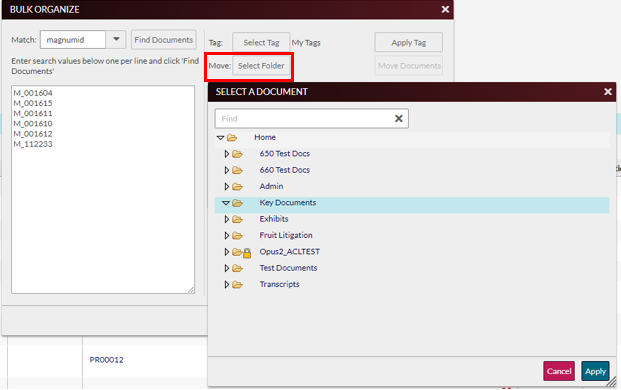
Task: Click the Test Documents folder icon
Action: pyautogui.click(x=237, y=268)
